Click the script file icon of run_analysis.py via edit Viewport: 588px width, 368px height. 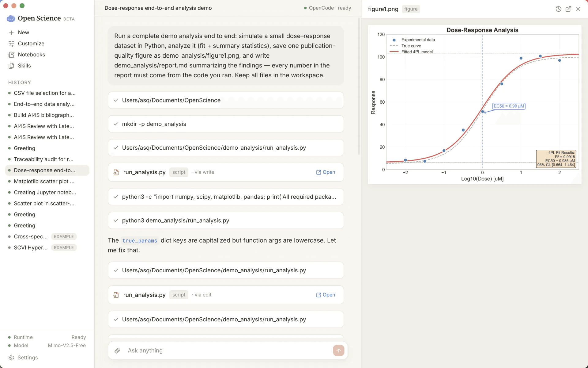click(116, 295)
